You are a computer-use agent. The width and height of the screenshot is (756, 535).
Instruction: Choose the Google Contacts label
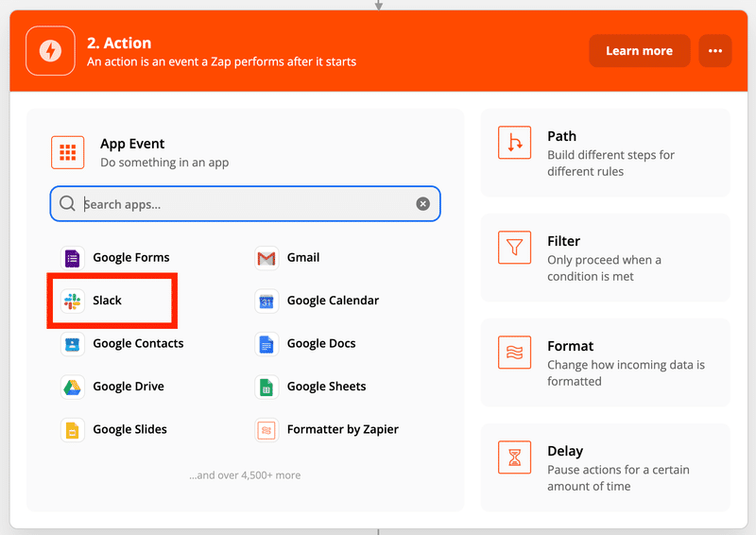tap(138, 343)
